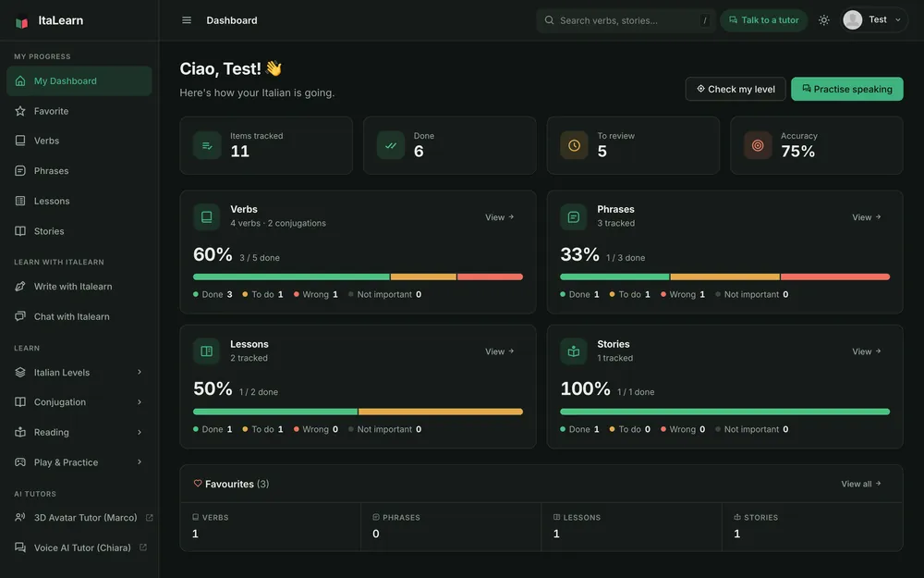
Task: Click the Phrases 33% progress bar
Action: point(724,277)
